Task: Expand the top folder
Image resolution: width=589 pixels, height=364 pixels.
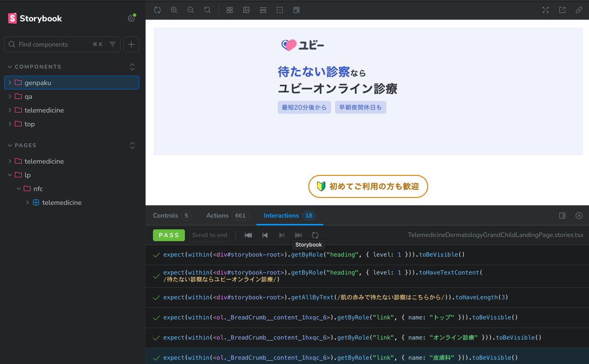Action: (71, 124)
